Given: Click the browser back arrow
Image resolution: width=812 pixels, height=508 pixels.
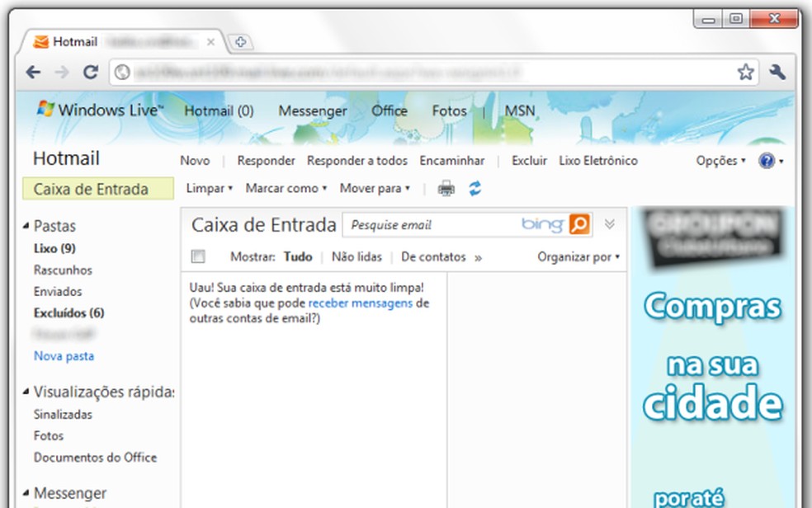Looking at the screenshot, I should tap(32, 73).
